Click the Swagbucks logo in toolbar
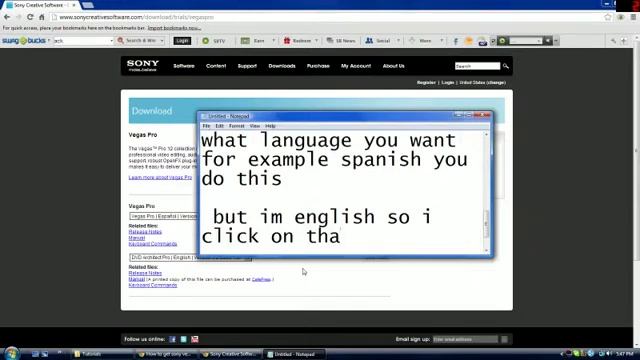The height and width of the screenshot is (360, 640). tap(24, 41)
